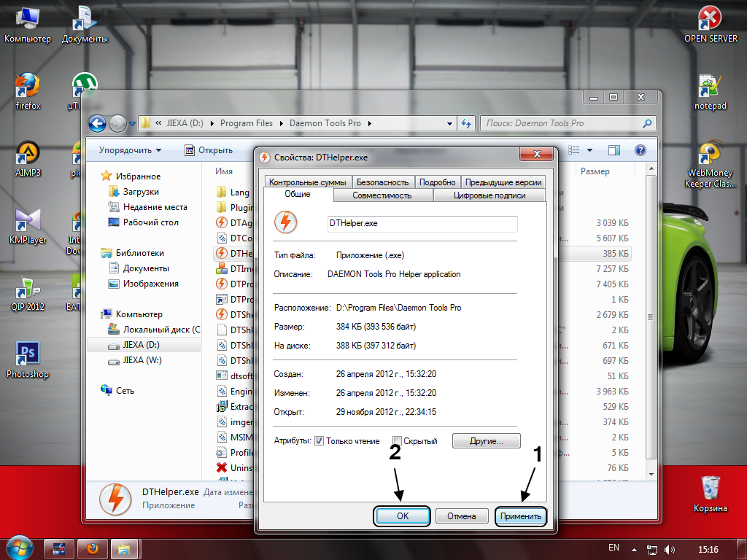Open WebMoney Keeper Classic shortcut
Screen dimensions: 747x560
711,165
